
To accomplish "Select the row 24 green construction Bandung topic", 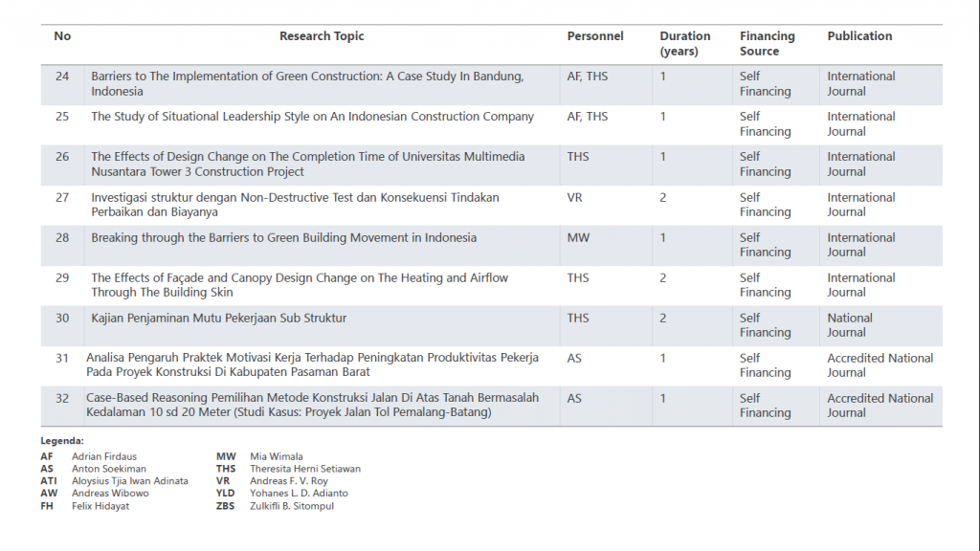I will pos(307,84).
